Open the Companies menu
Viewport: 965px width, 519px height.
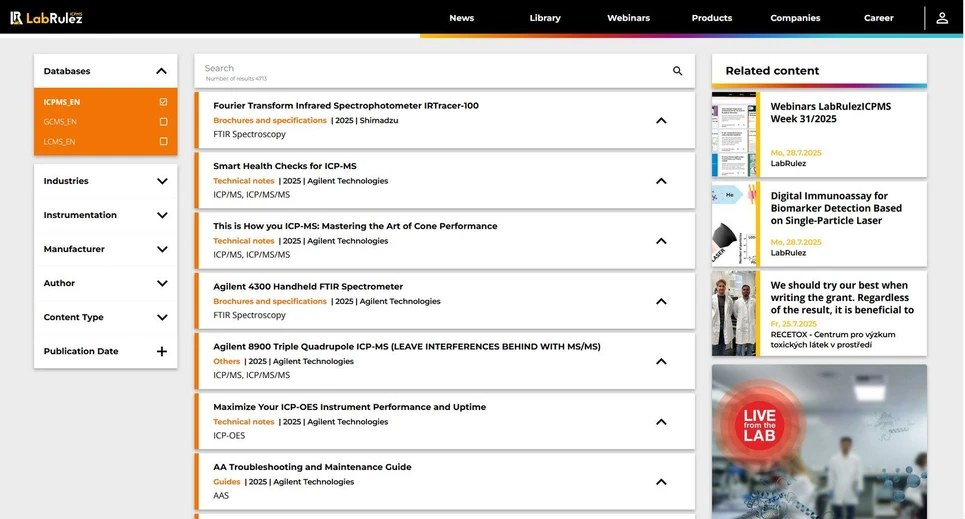click(x=795, y=18)
